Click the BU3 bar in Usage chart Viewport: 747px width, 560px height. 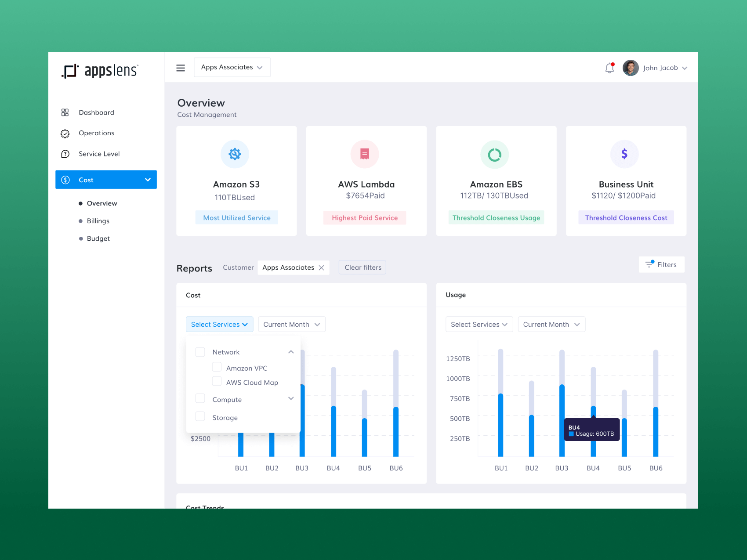(562, 404)
